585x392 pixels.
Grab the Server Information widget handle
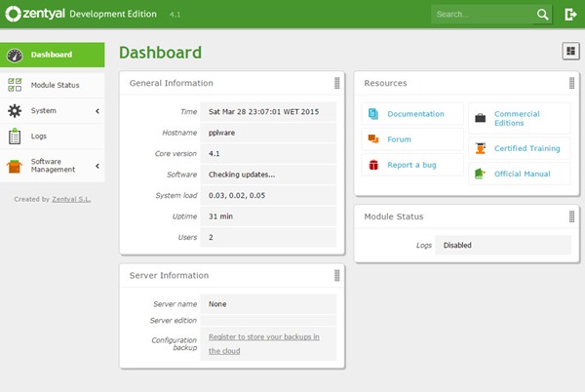pos(337,275)
